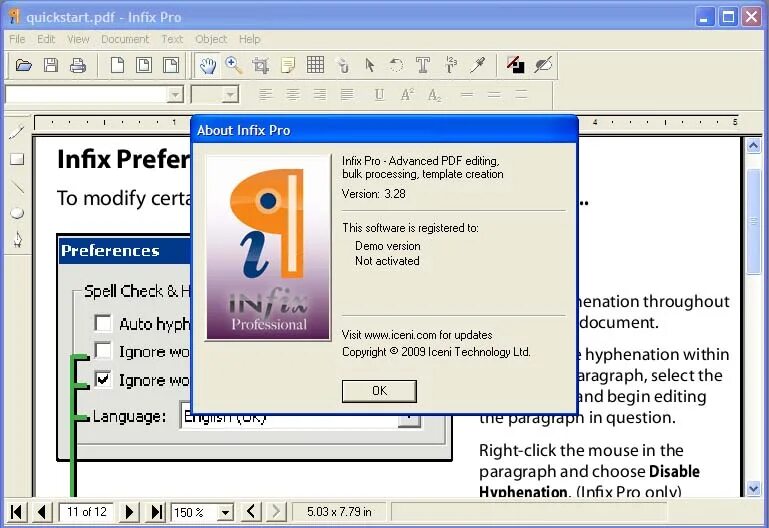Click the crossed-out eye visibility icon
The height and width of the screenshot is (528, 769).
tap(543, 65)
